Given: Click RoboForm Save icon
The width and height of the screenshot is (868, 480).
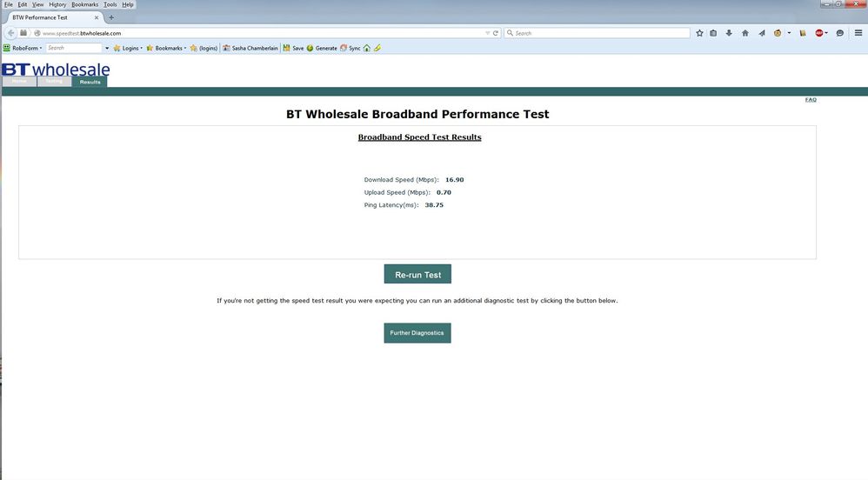Looking at the screenshot, I should pos(293,48).
